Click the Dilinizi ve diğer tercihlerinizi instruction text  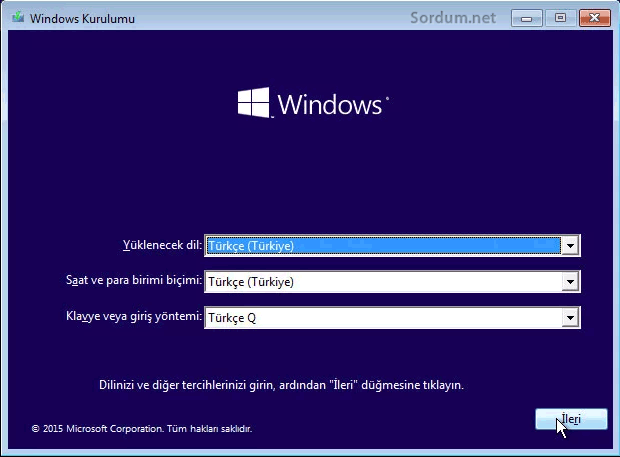point(281,385)
